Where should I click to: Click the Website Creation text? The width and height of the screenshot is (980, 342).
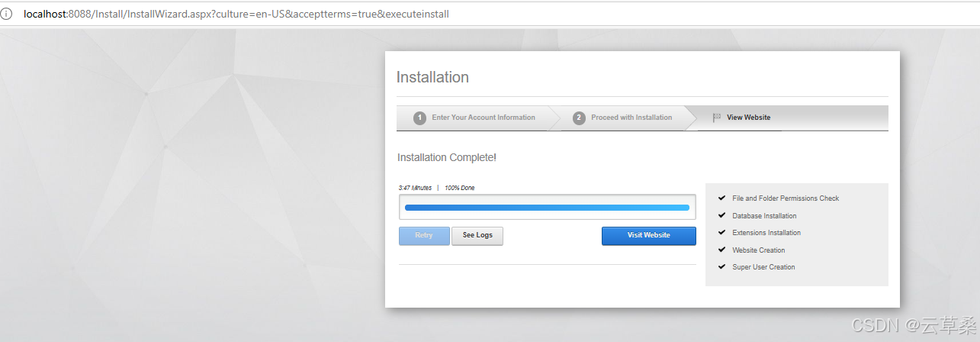[758, 250]
